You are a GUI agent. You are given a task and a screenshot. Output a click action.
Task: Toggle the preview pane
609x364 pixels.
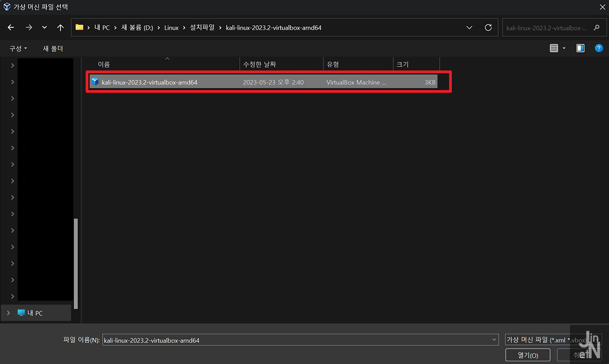pyautogui.click(x=580, y=48)
